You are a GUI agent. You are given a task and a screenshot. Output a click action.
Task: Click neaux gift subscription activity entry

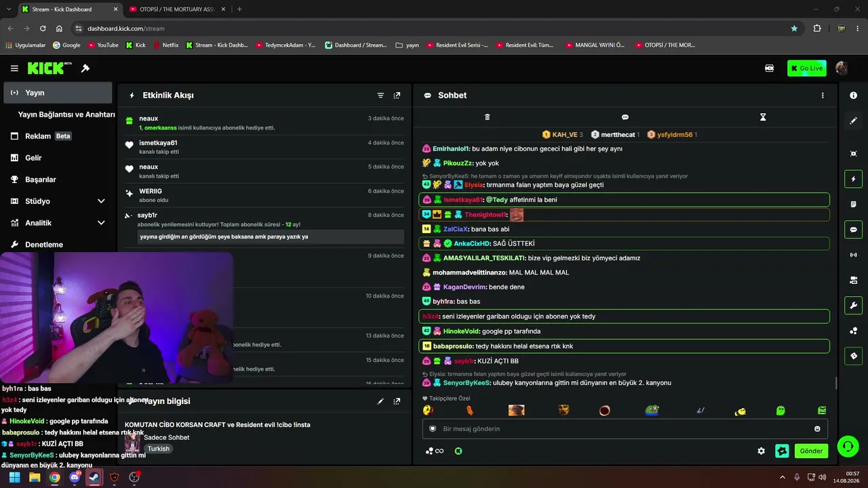pyautogui.click(x=264, y=123)
